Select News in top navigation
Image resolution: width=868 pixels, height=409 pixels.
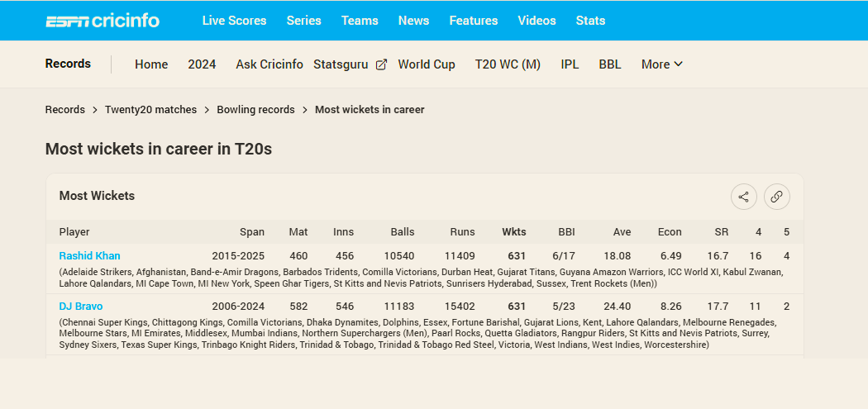[413, 21]
